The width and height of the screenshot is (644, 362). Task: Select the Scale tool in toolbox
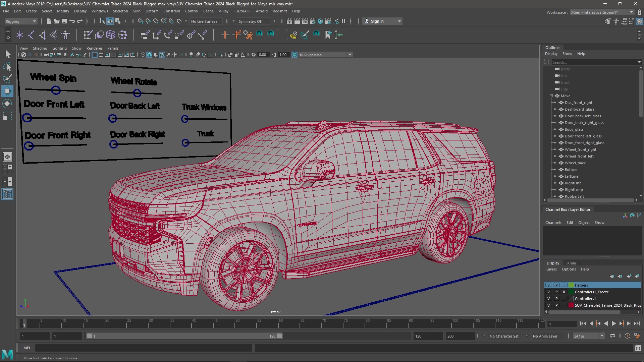tap(7, 116)
